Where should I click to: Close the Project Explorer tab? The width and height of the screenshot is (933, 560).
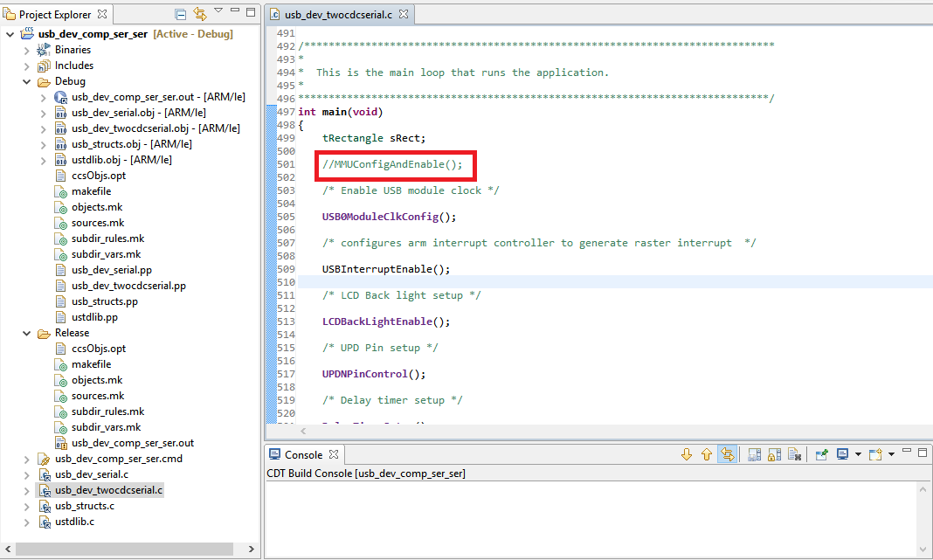(x=102, y=14)
